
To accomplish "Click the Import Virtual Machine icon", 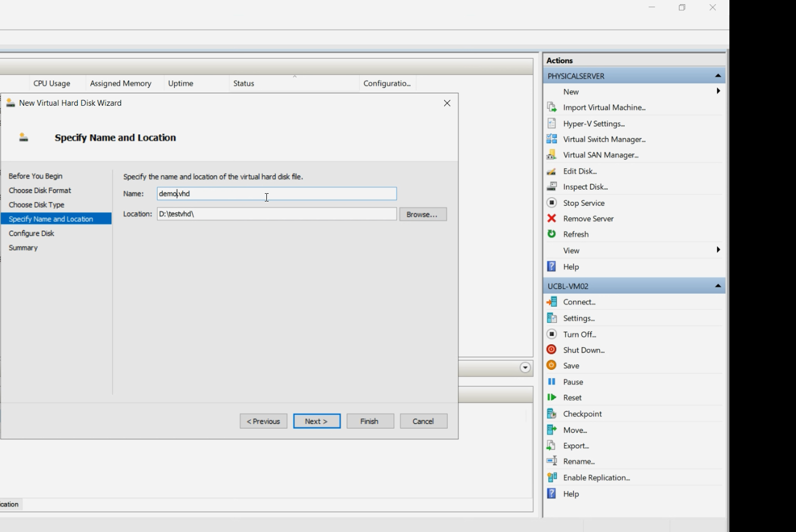I will coord(552,108).
